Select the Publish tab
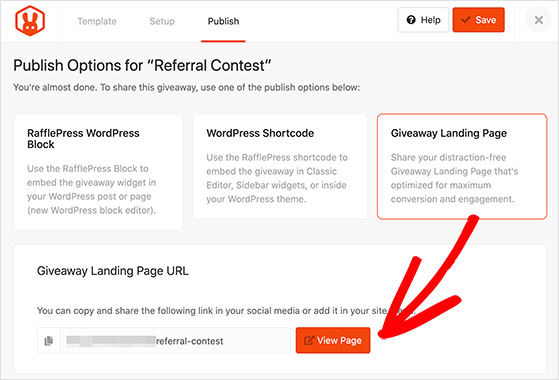The image size is (559, 380). pyautogui.click(x=223, y=21)
